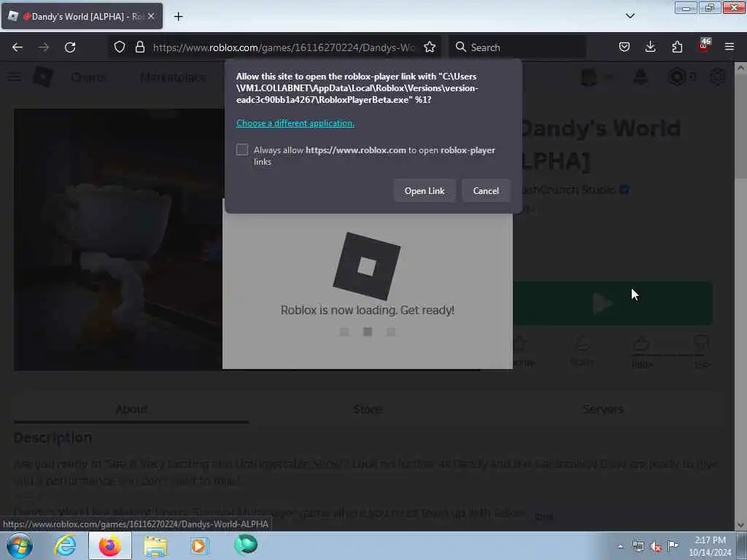Select the Dandy's World [ALPHA] tab
The height and width of the screenshot is (560, 747).
(x=82, y=16)
